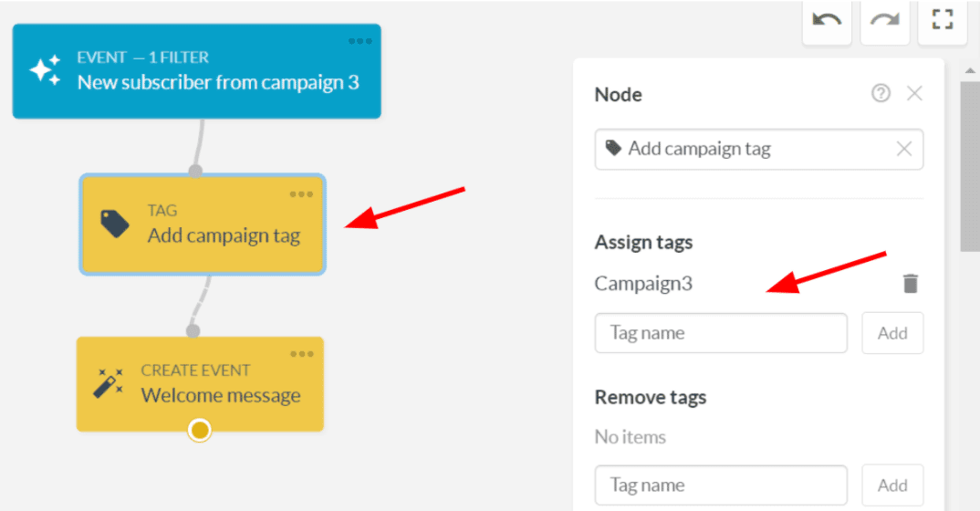Clear the Add campaign tag node name
The width and height of the screenshot is (980, 511).
point(903,149)
